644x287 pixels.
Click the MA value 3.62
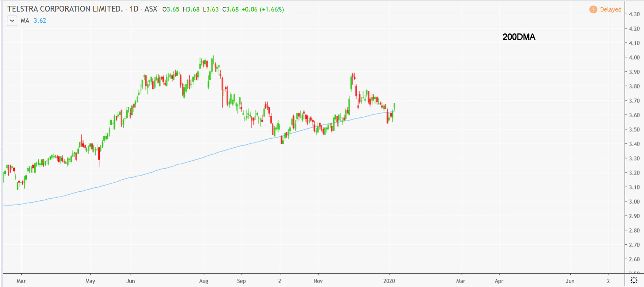click(x=40, y=21)
